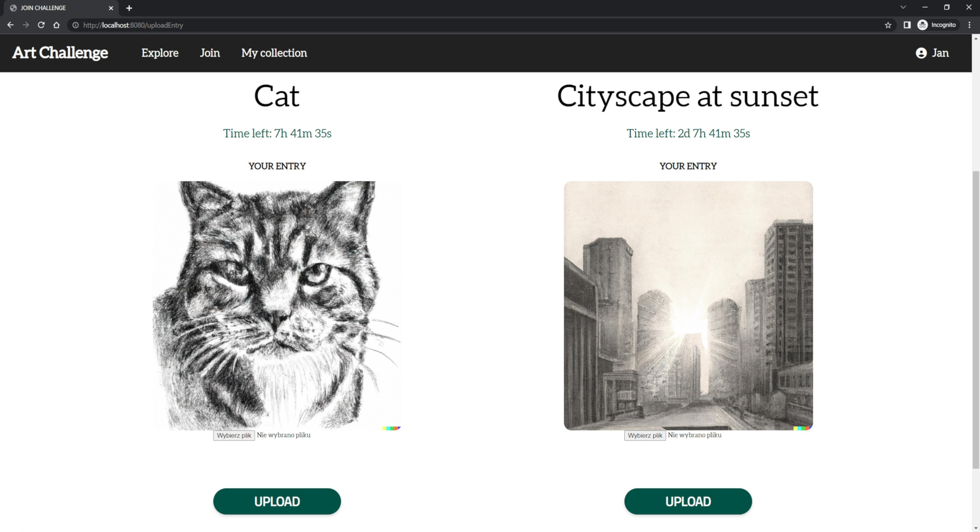Screen dimensions: 980x532
Task: Go to browser home page icon
Action: point(57,25)
